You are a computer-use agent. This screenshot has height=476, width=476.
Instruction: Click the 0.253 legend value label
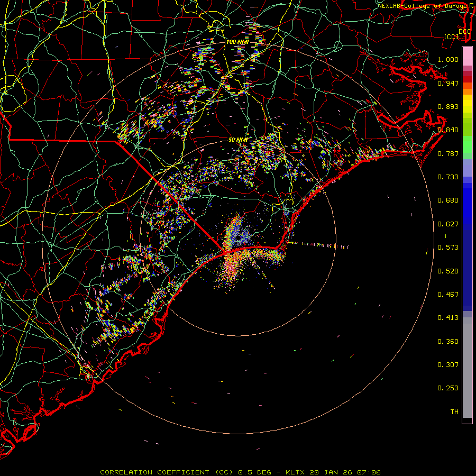pyautogui.click(x=448, y=388)
